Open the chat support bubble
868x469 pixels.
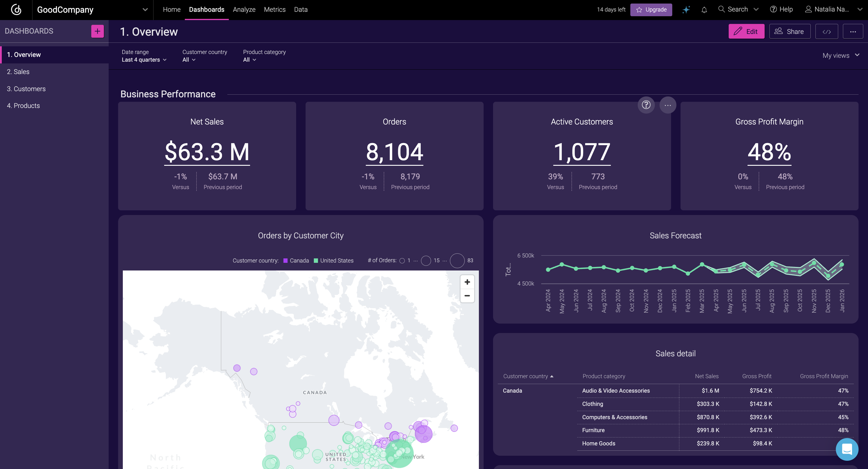847,449
